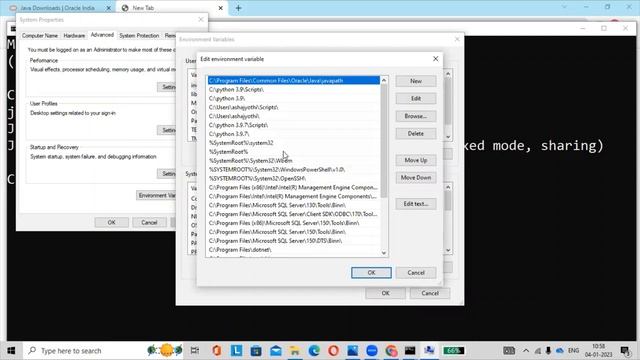Open Advanced tab in System Properties

pyautogui.click(x=102, y=35)
